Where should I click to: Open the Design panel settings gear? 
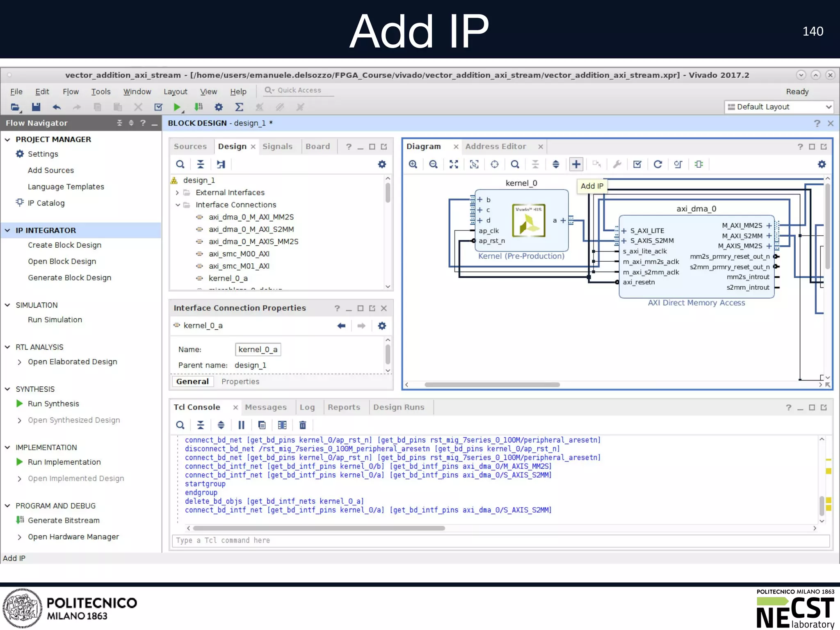click(x=382, y=164)
